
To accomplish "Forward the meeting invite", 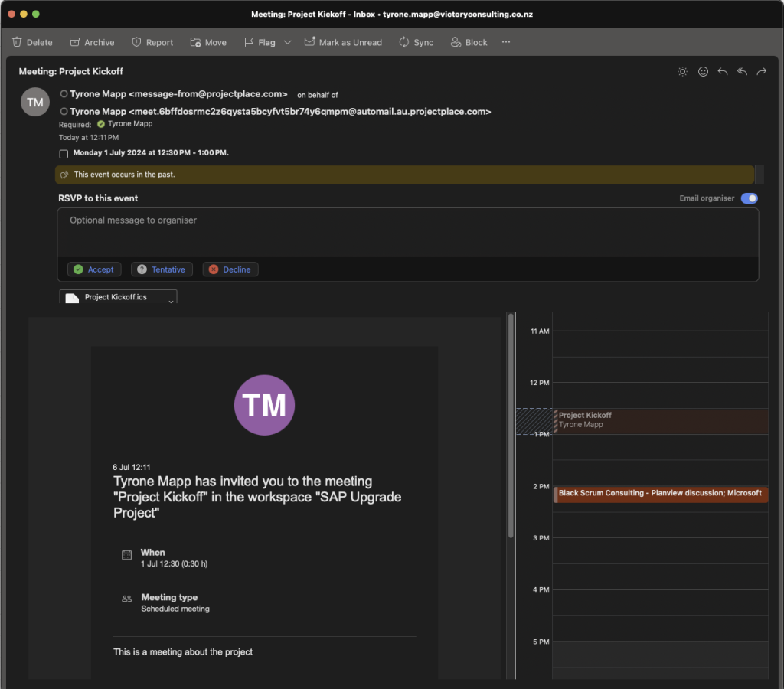I will click(x=762, y=72).
